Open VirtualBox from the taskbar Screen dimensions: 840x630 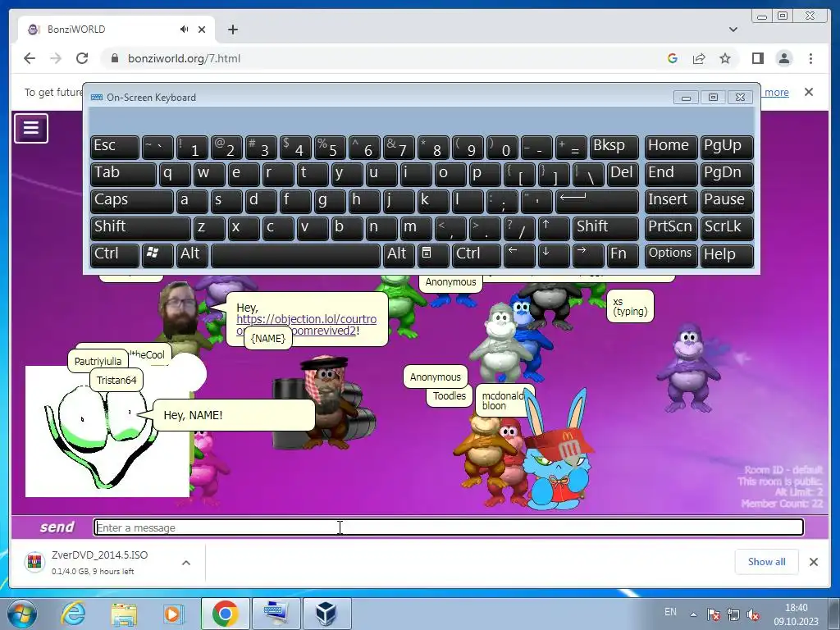[326, 614]
